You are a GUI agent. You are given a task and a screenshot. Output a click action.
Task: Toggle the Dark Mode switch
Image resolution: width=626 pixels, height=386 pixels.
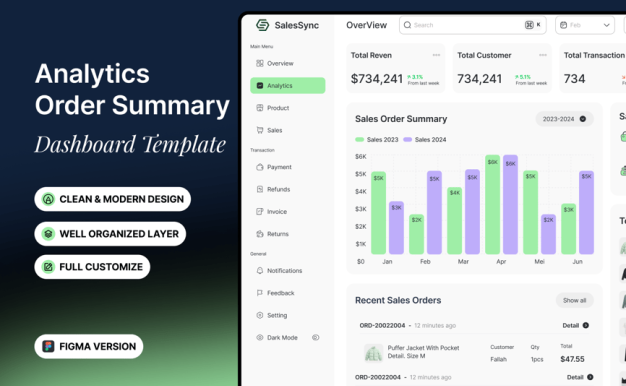315,338
